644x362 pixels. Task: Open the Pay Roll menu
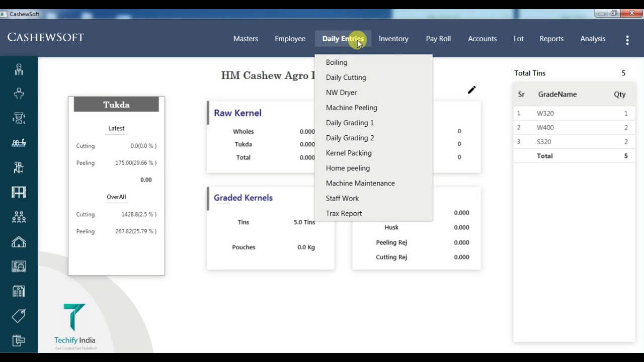coord(438,39)
